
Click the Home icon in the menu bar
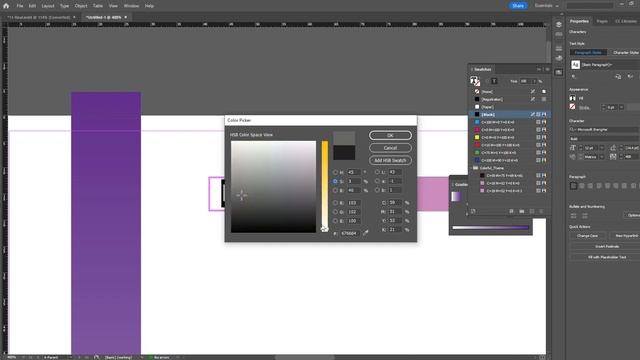point(6,6)
